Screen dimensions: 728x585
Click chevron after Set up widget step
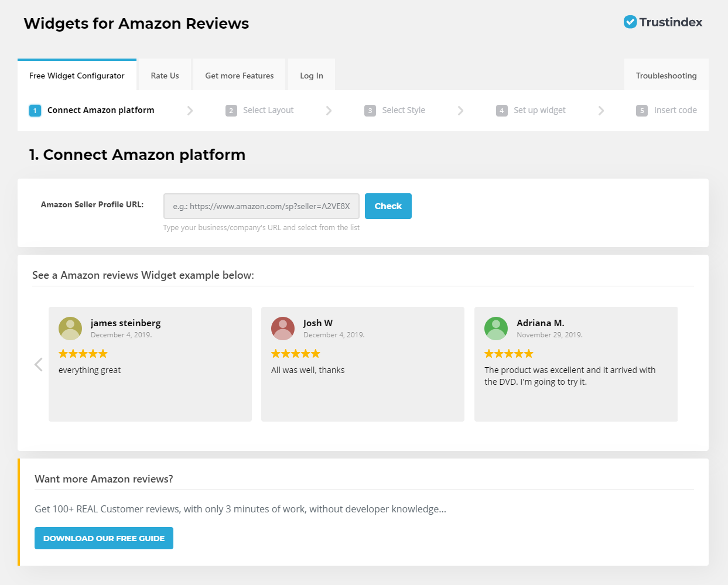601,111
